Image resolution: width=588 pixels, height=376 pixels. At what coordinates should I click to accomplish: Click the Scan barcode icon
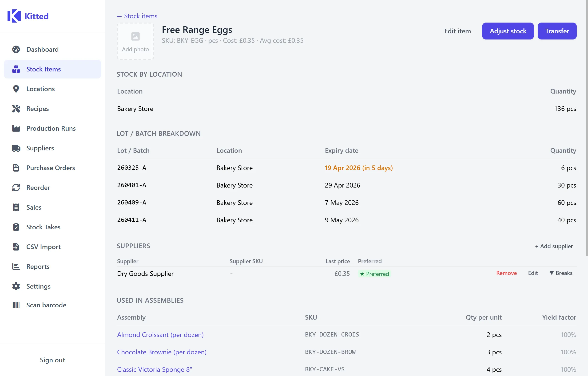(x=16, y=305)
